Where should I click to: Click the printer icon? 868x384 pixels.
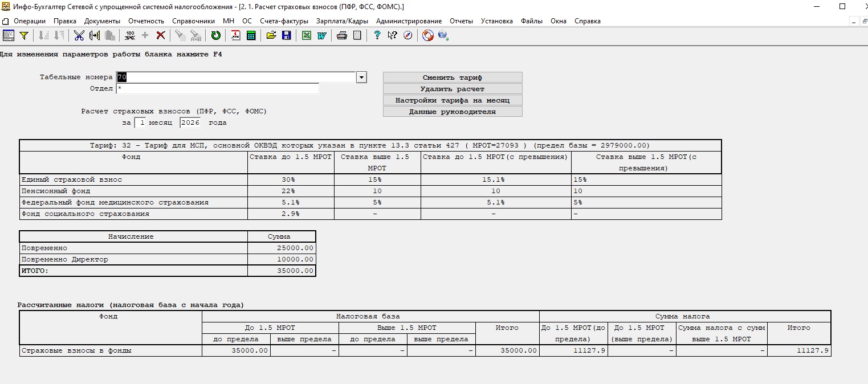pos(341,35)
